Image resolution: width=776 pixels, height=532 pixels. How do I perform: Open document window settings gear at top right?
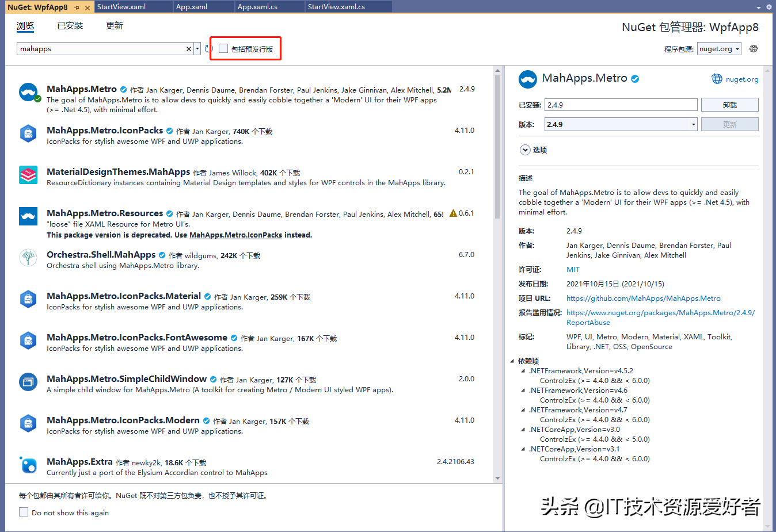(x=769, y=7)
